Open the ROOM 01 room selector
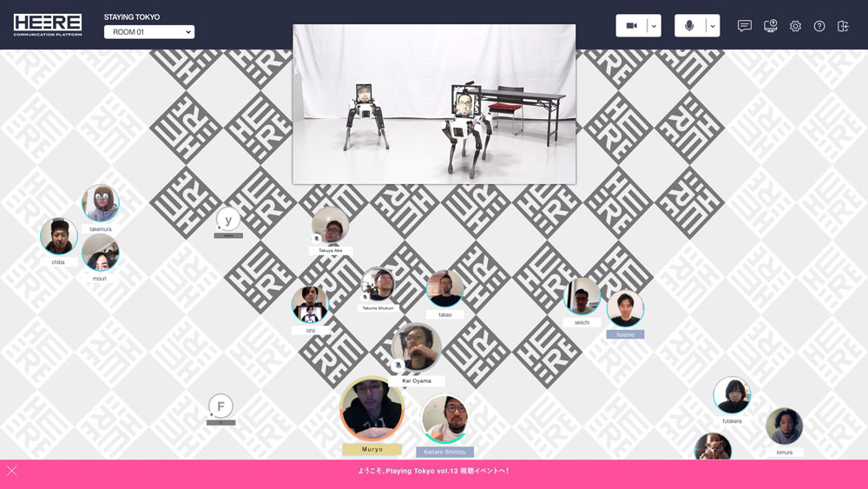The height and width of the screenshot is (489, 868). (x=149, y=32)
